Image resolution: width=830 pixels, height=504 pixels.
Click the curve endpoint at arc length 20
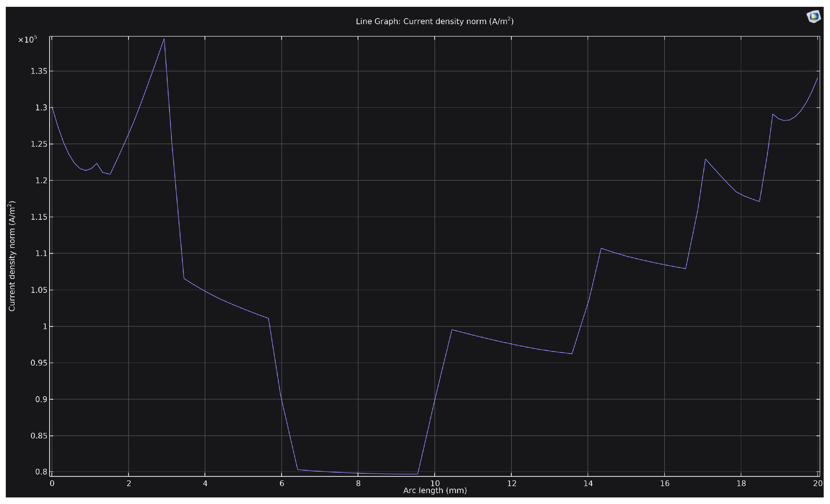pyautogui.click(x=818, y=78)
